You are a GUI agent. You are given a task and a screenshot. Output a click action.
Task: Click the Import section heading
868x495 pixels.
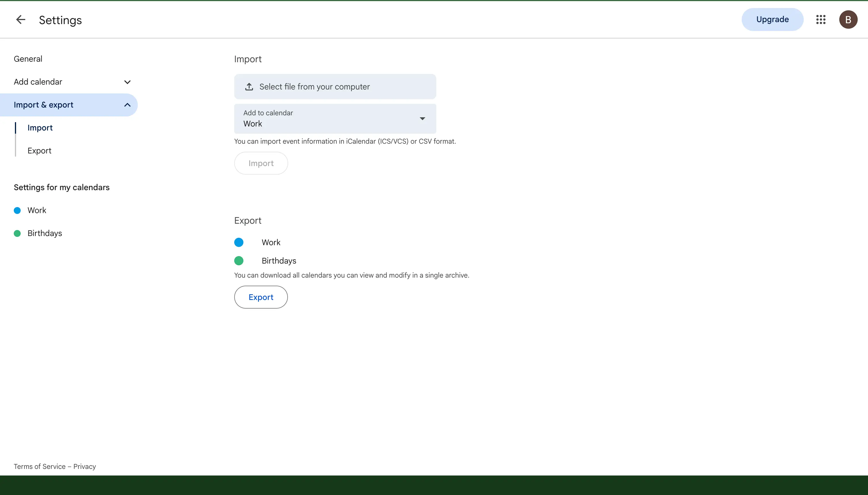[248, 59]
